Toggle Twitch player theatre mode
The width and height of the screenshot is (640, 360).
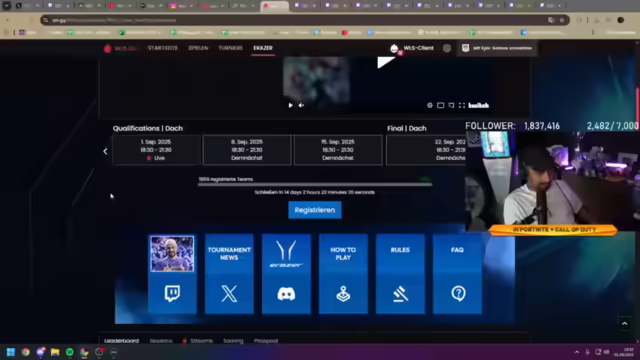tap(440, 105)
